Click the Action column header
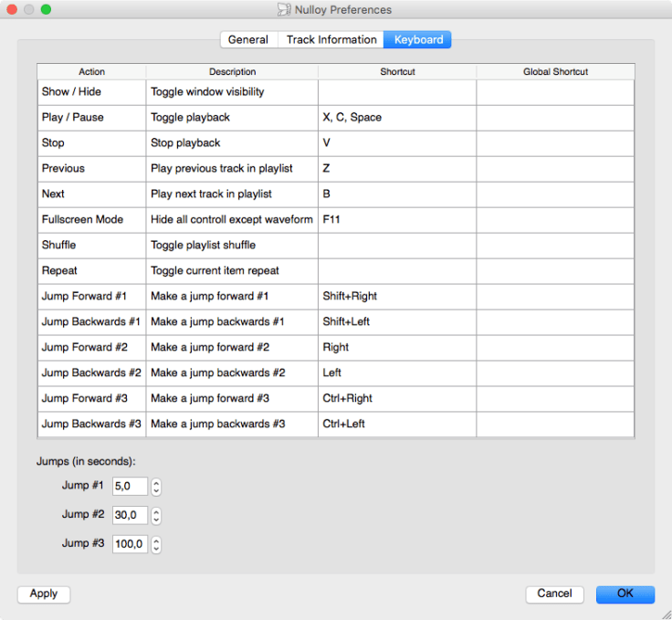Viewport: 672px width, 620px height. pos(91,71)
